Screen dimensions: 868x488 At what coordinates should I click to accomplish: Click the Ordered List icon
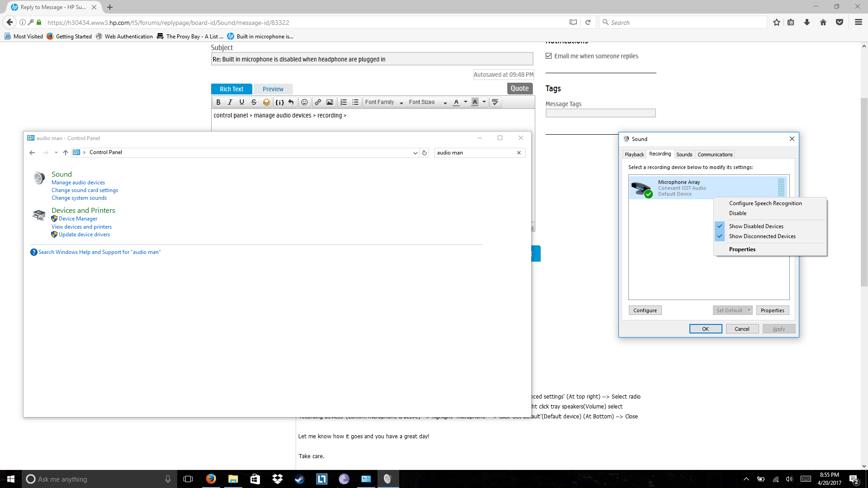[x=343, y=102]
